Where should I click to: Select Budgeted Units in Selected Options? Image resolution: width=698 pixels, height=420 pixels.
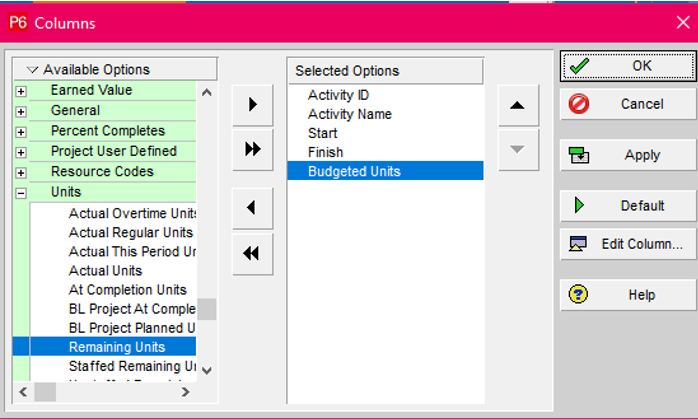pos(386,171)
